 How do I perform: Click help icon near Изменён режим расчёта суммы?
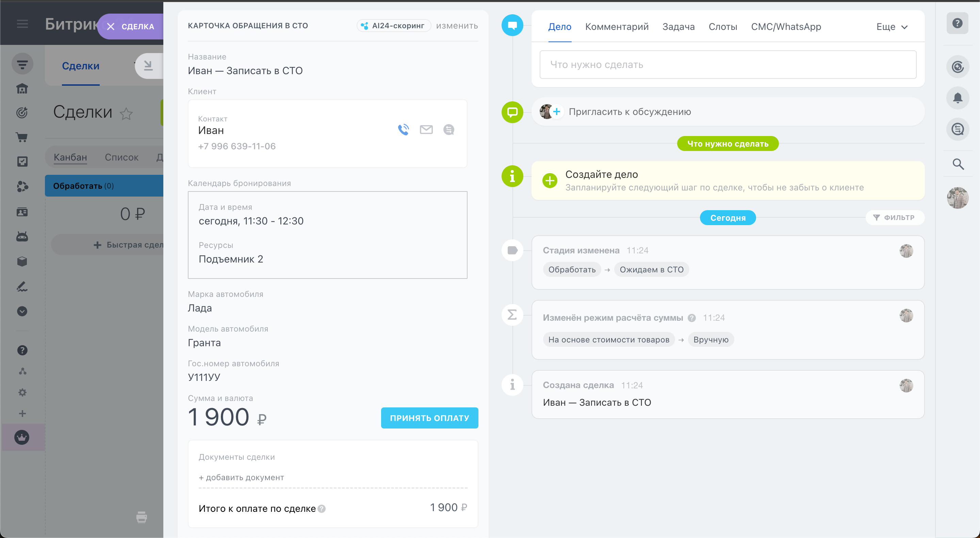pyautogui.click(x=692, y=318)
